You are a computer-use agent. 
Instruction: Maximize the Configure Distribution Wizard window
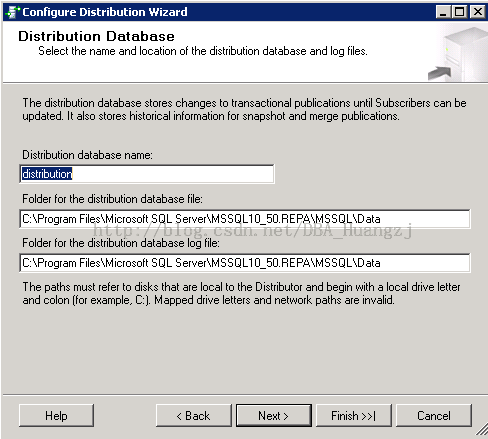(460, 12)
